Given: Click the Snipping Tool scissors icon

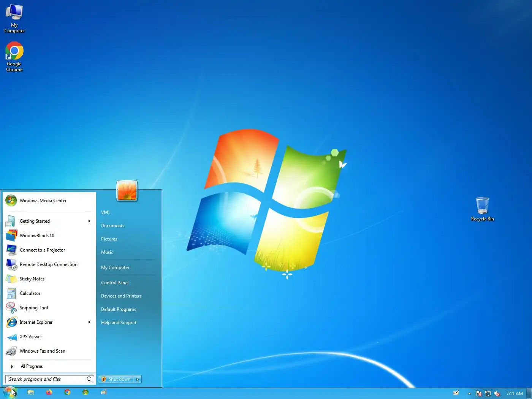Looking at the screenshot, I should click(x=11, y=308).
